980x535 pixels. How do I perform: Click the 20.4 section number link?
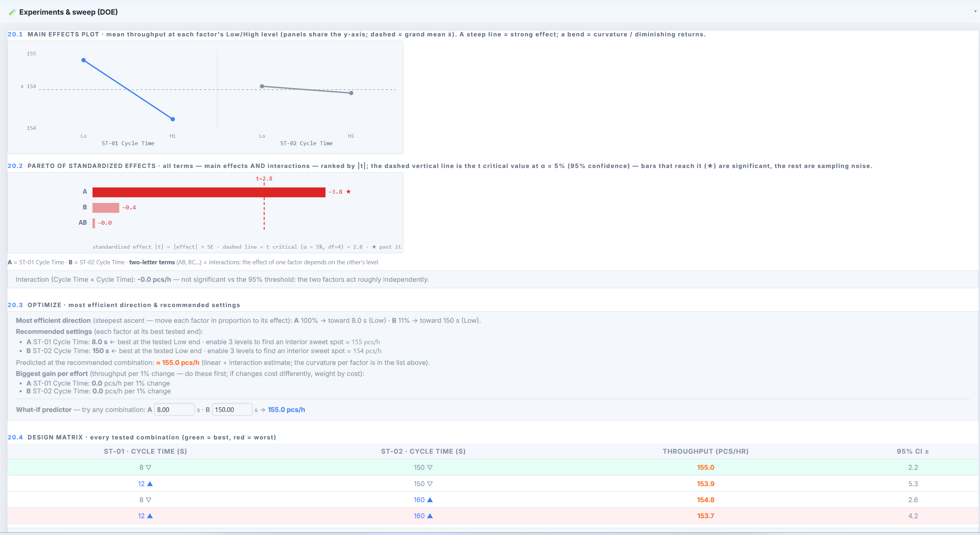[15, 437]
